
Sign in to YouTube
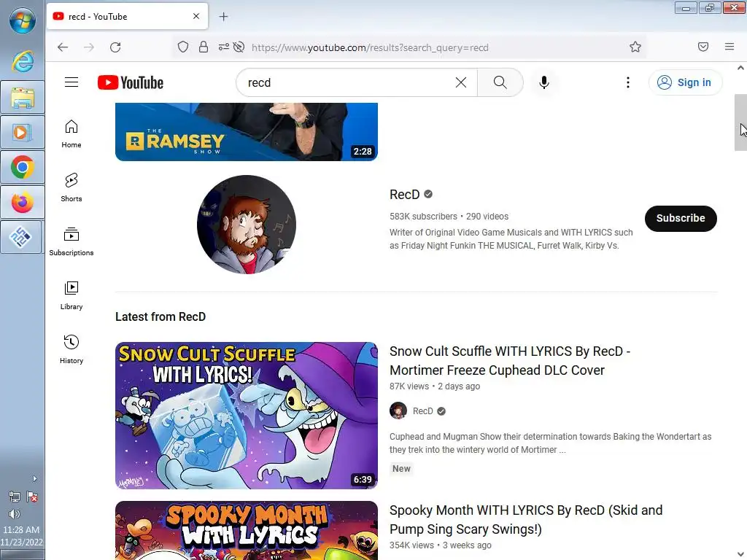(685, 82)
